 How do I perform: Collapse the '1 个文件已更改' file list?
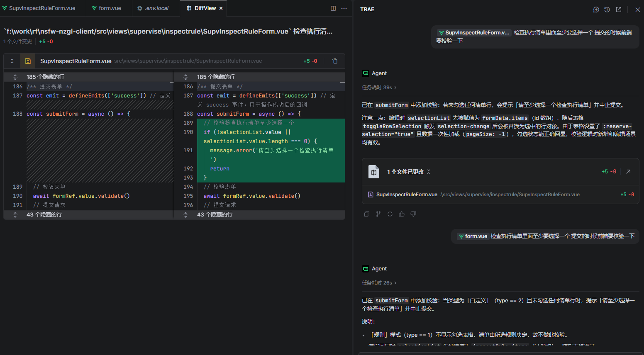[429, 172]
